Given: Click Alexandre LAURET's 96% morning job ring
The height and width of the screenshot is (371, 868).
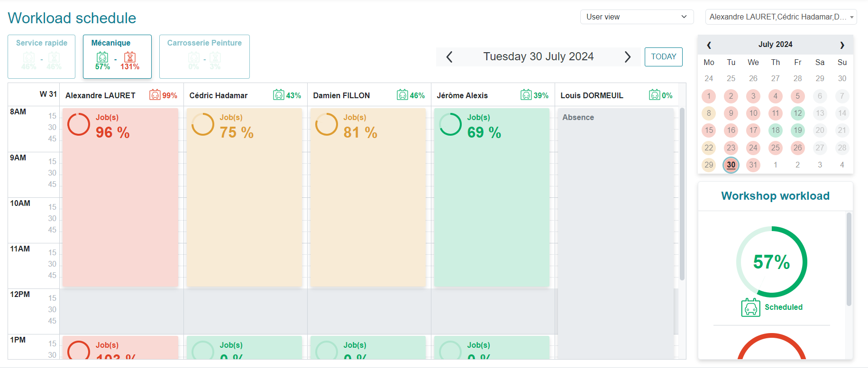Looking at the screenshot, I should tap(79, 124).
